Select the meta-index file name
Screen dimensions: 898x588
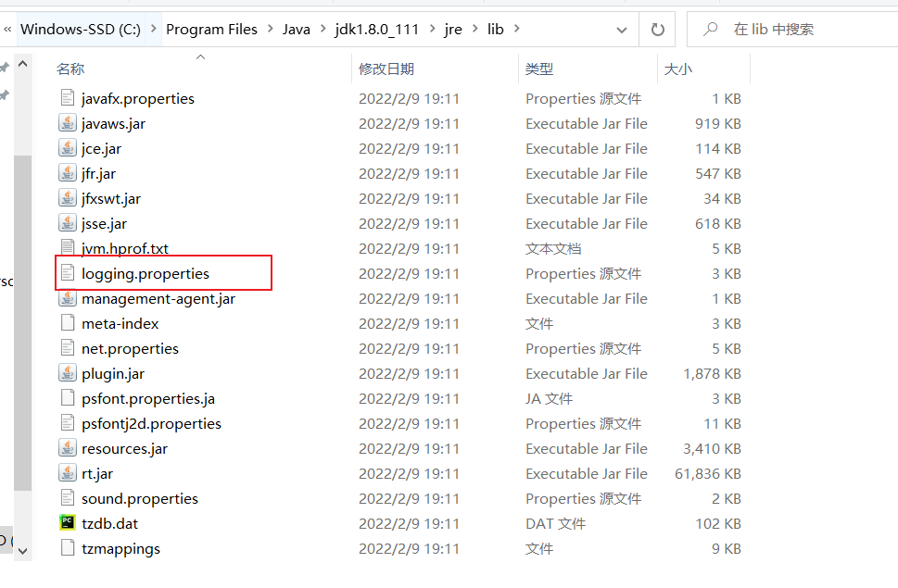[x=120, y=323]
